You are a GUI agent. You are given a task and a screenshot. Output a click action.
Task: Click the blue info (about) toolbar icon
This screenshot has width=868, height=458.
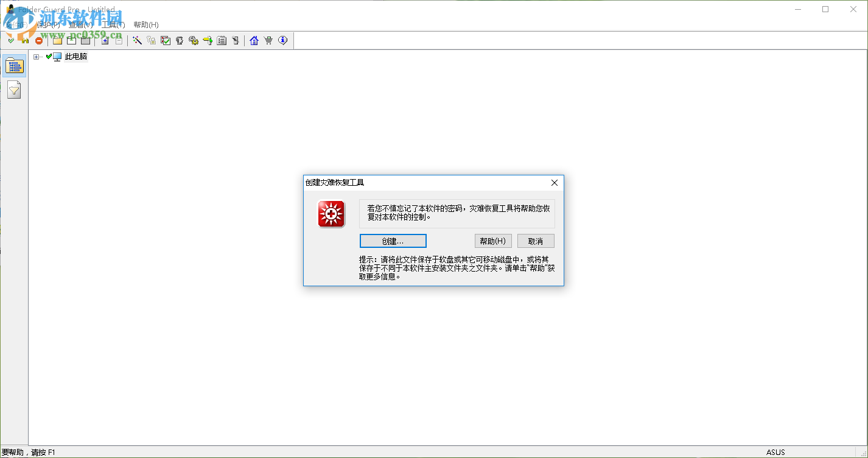pyautogui.click(x=282, y=40)
